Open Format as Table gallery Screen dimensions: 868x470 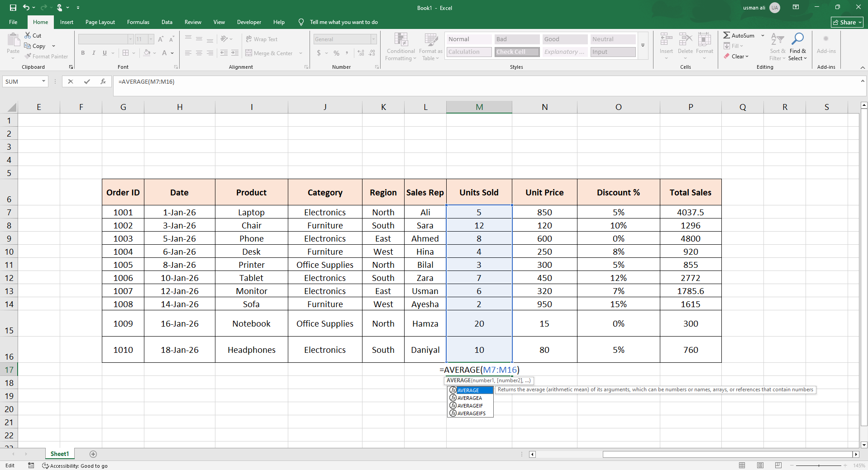click(430, 47)
